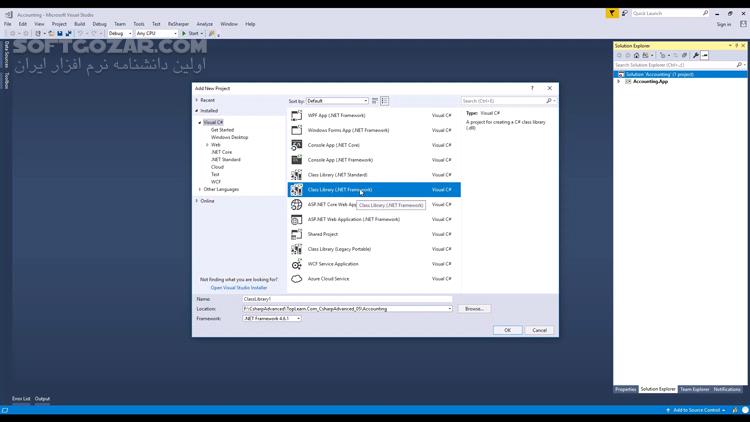The width and height of the screenshot is (750, 422).
Task: Click the Send Feedback icon
Action: (624, 13)
